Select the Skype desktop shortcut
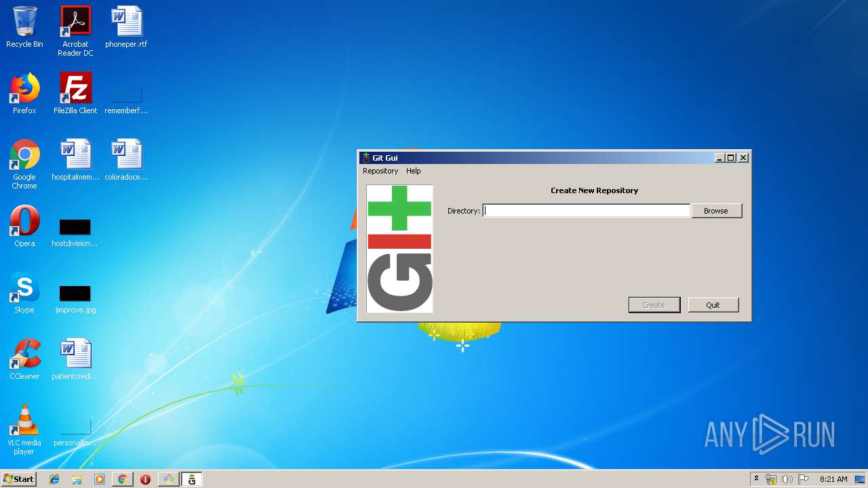Image resolution: width=868 pixels, height=488 pixels. pyautogui.click(x=24, y=293)
